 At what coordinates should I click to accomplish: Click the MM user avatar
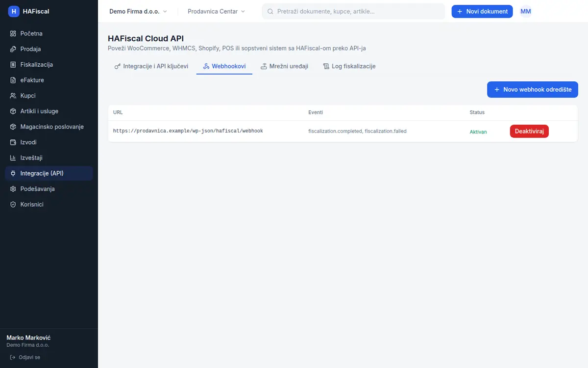pos(526,11)
